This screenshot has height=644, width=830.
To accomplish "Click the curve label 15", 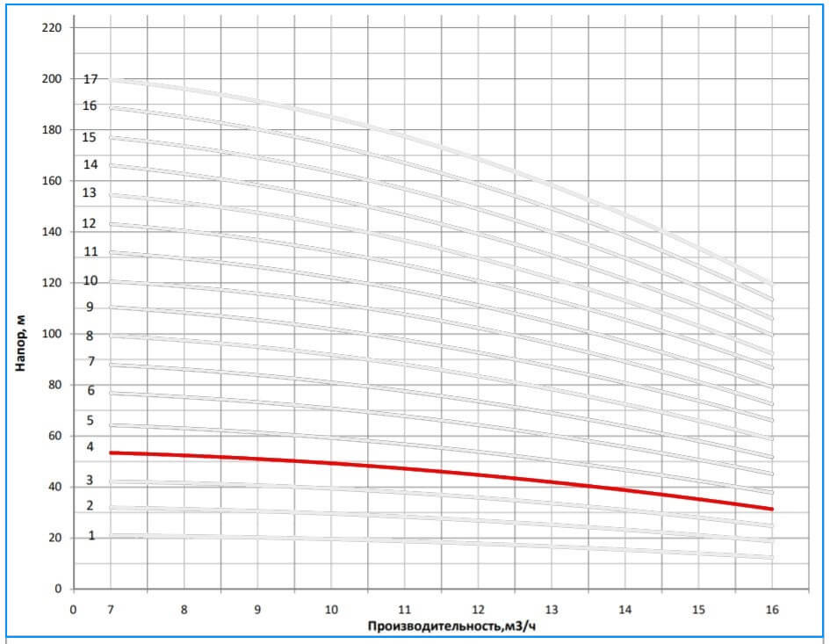I will (x=90, y=137).
